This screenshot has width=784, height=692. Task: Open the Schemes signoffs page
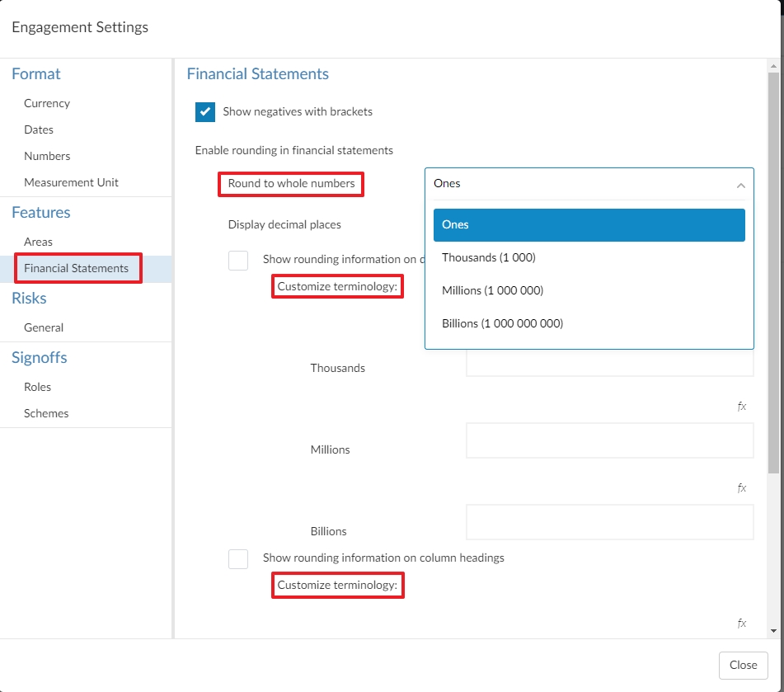46,414
